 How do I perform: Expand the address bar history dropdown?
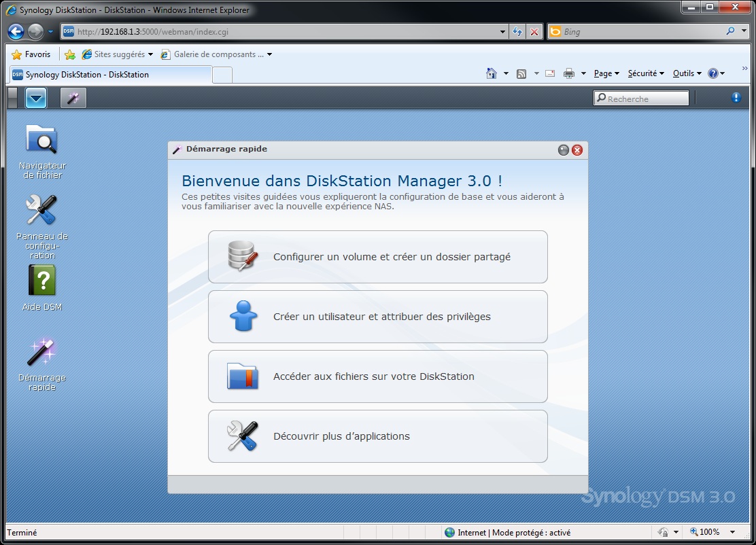503,32
